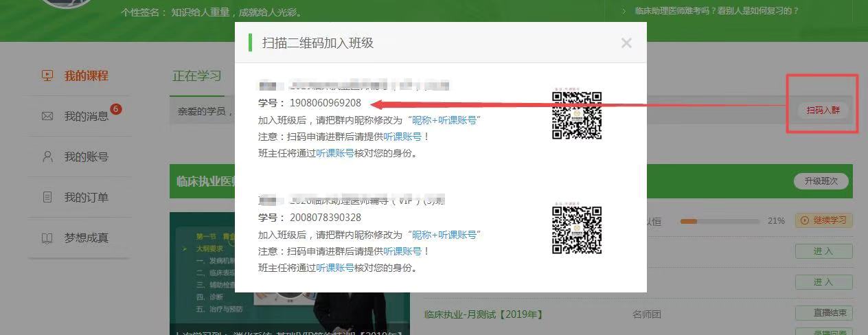
Task: Click the person icon beside 我的账号
Action: (x=47, y=157)
